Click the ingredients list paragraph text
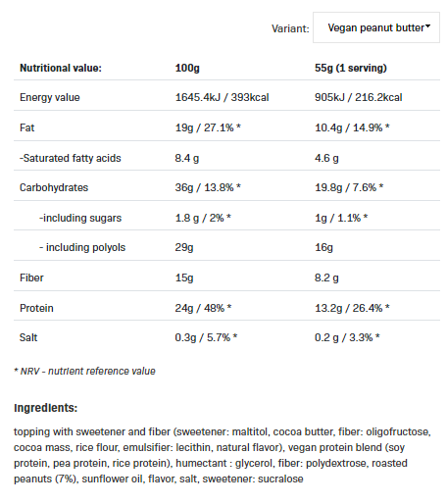Image resolution: width=447 pixels, height=504 pixels. [x=223, y=455]
